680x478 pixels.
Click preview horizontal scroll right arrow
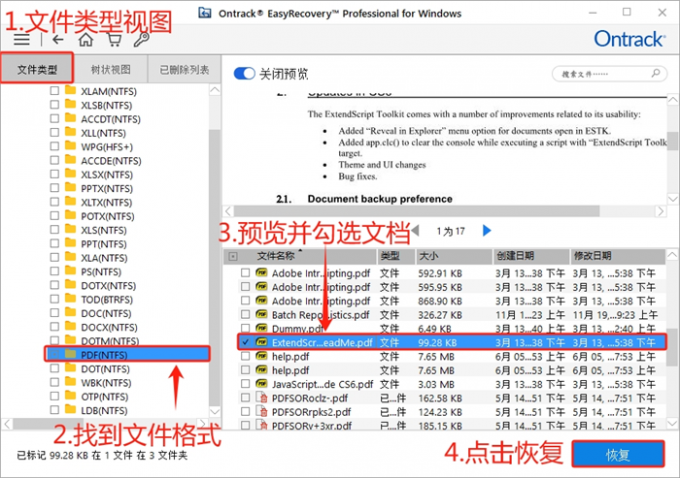[x=660, y=211]
